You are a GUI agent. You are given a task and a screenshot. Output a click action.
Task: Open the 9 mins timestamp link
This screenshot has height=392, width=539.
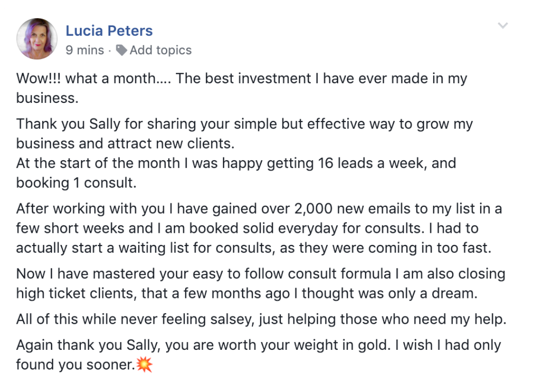[x=85, y=50]
